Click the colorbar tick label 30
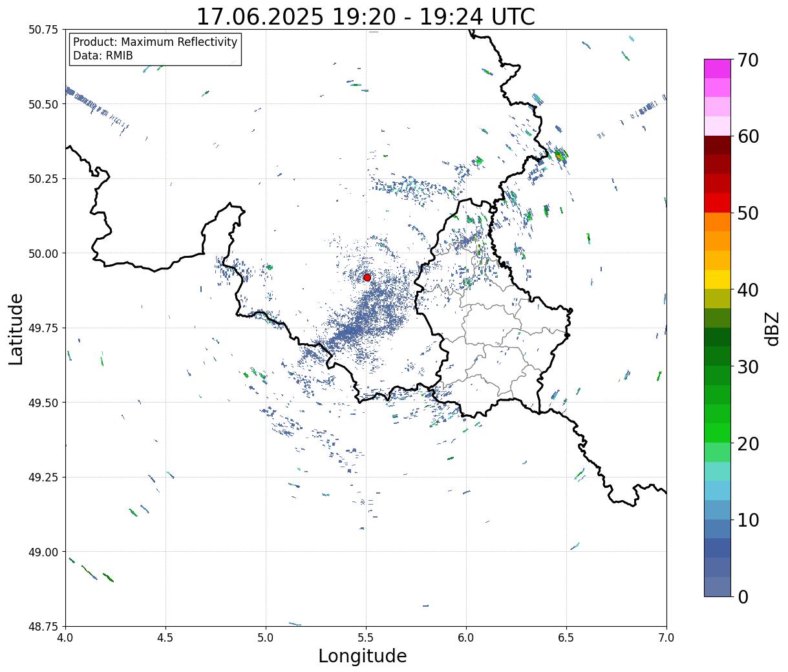Image resolution: width=788 pixels, height=672 pixels. coord(748,366)
